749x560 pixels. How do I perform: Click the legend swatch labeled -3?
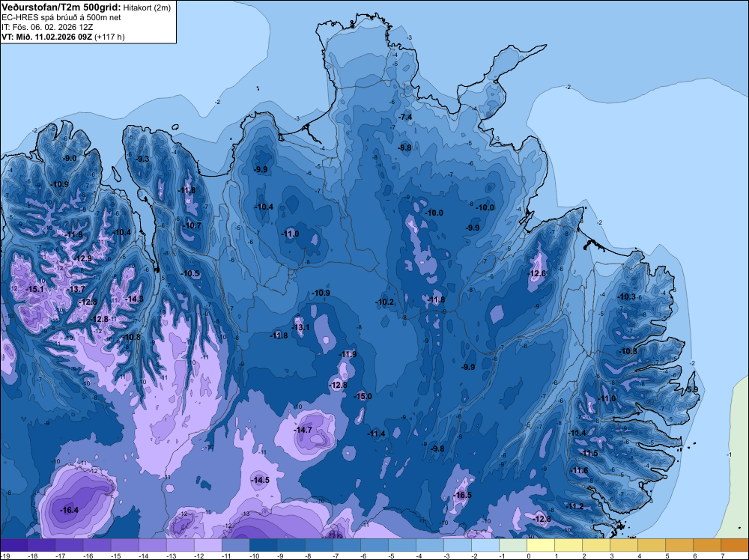click(x=457, y=545)
